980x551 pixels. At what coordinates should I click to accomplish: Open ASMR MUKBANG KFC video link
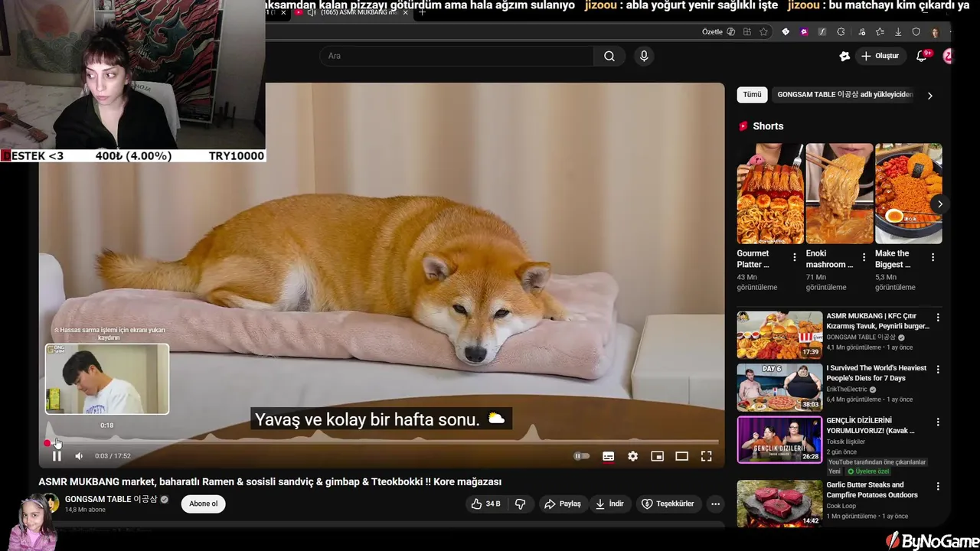tap(877, 321)
